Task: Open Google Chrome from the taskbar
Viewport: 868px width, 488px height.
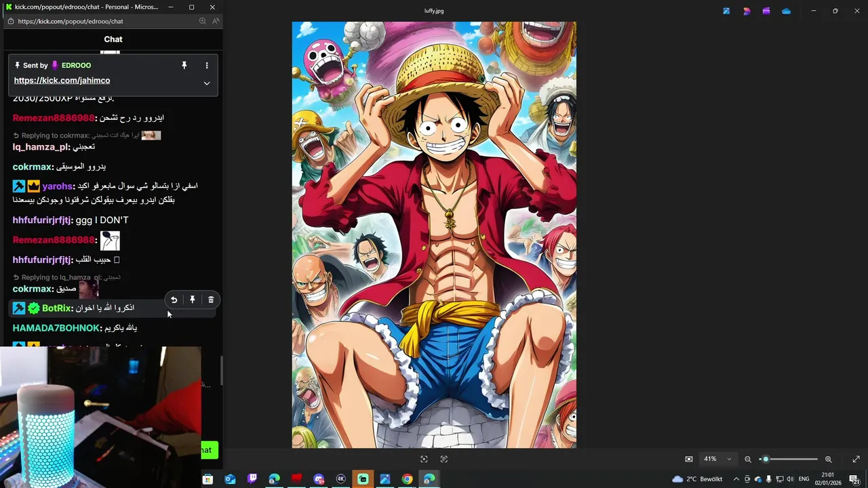Action: [407, 479]
